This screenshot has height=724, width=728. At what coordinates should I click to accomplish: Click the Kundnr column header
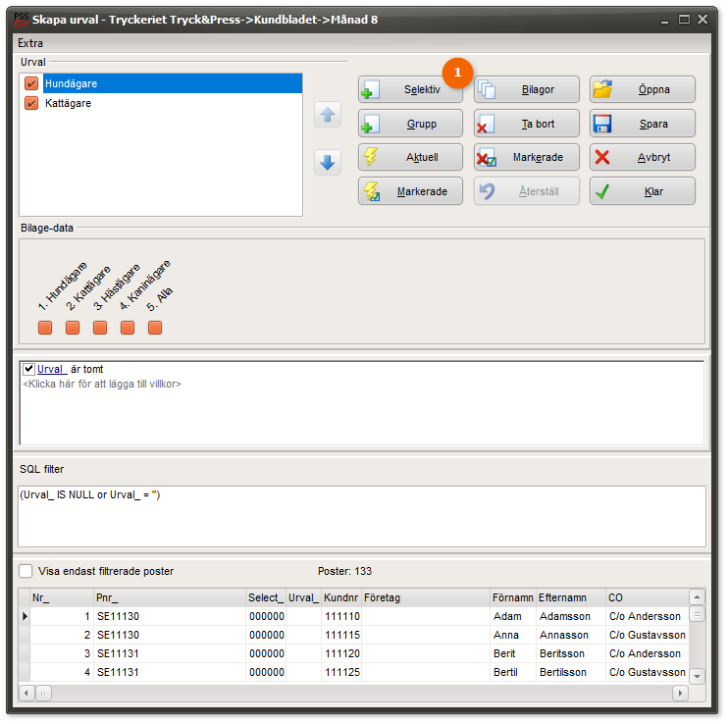[x=341, y=597]
